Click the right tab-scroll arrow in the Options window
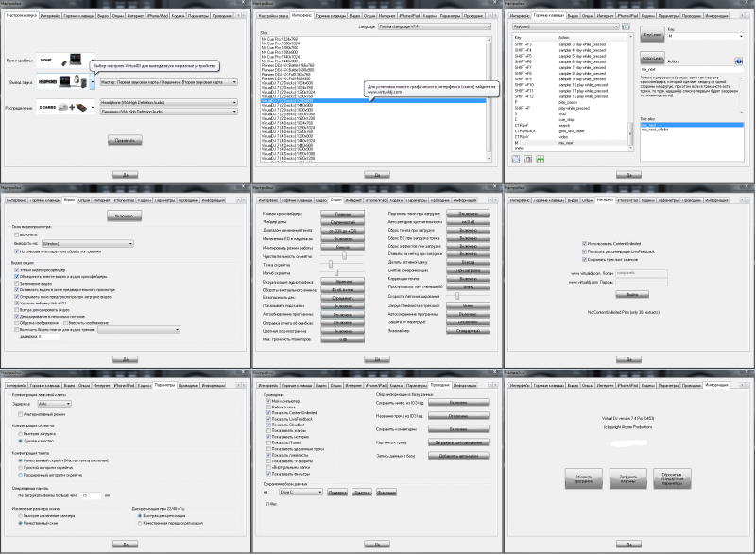 click(494, 200)
